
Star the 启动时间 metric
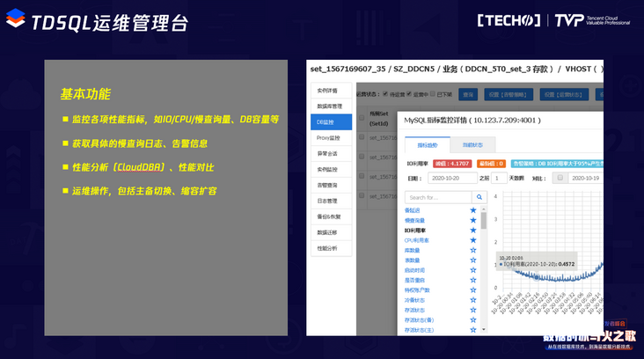tap(473, 270)
